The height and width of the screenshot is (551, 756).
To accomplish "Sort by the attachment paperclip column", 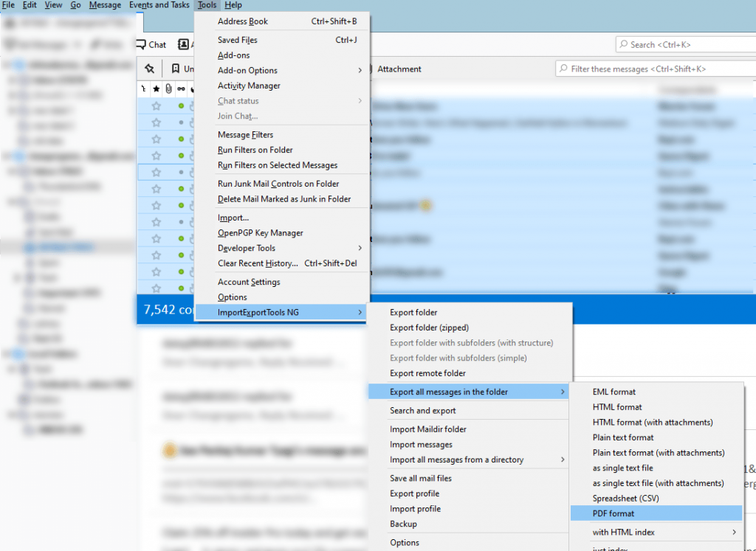I will point(168,89).
